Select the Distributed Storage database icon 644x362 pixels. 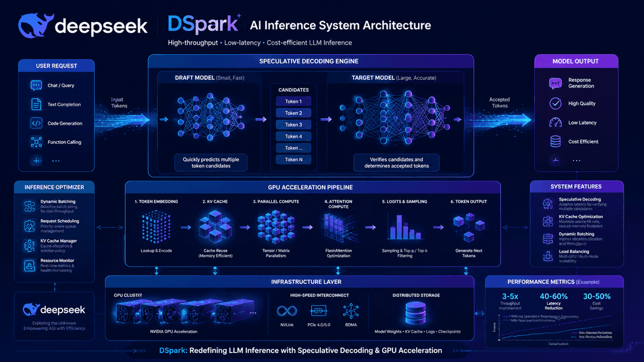[416, 313]
